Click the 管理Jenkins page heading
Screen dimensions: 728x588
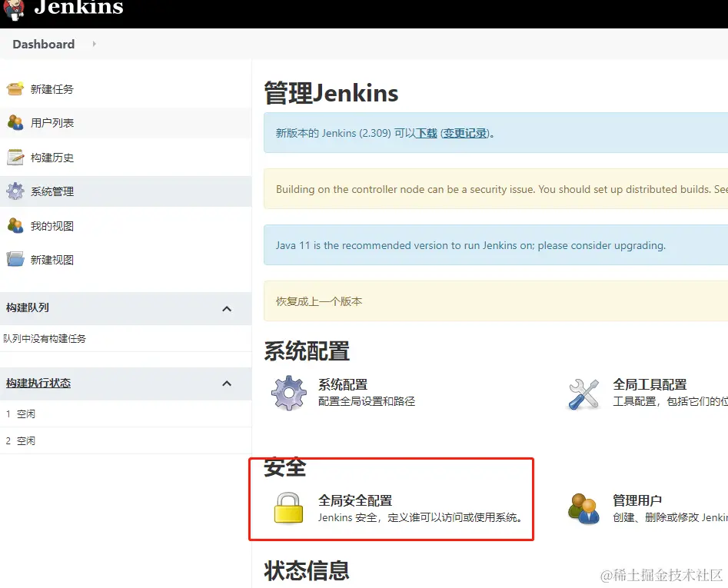tap(331, 93)
